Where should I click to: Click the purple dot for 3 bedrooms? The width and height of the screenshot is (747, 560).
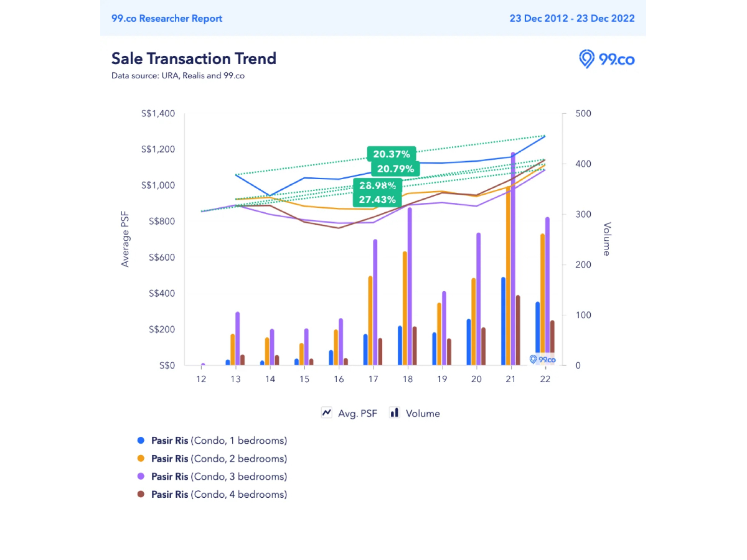coord(141,477)
